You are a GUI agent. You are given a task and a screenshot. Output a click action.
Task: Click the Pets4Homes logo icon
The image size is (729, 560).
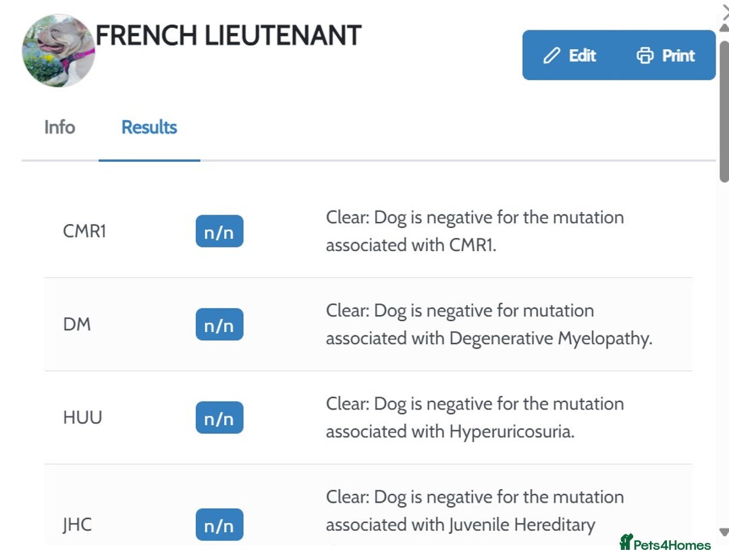click(626, 542)
